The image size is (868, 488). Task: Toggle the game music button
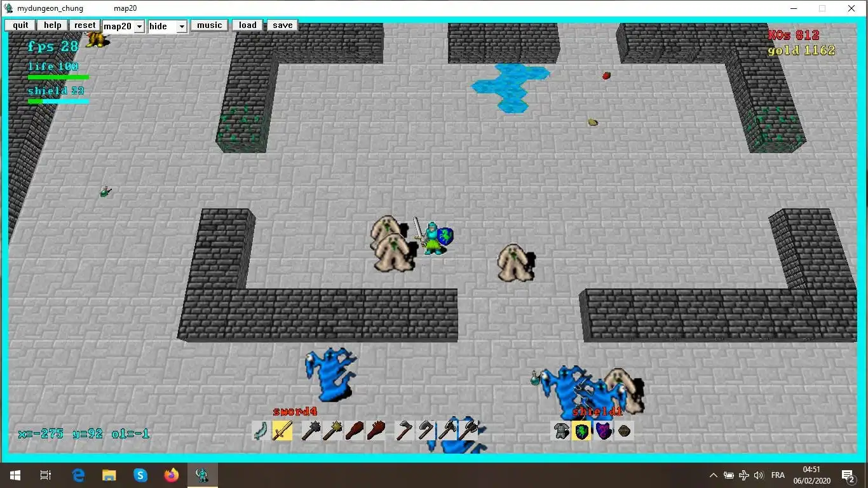click(x=209, y=25)
